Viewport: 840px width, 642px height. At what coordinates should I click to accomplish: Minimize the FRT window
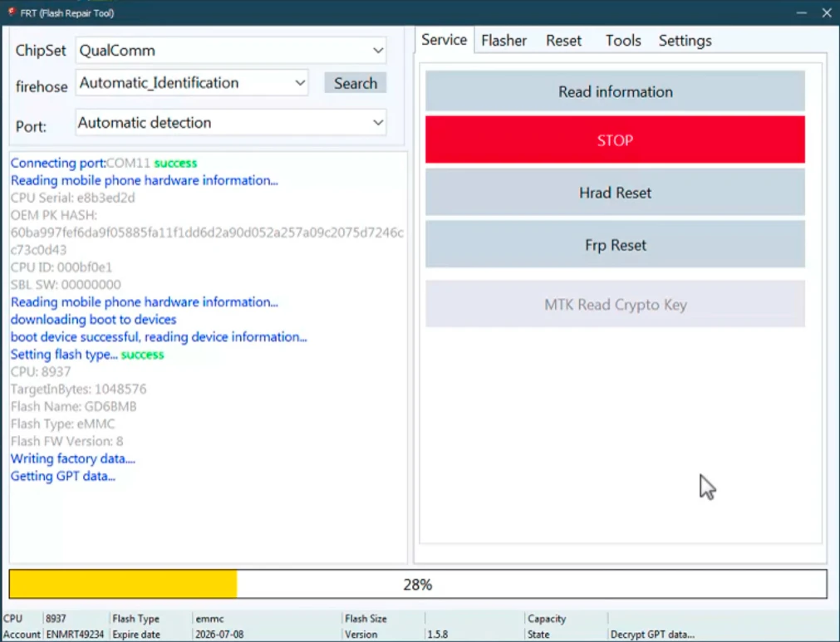[800, 12]
